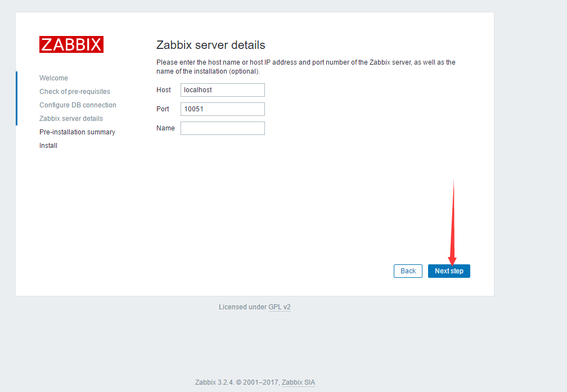This screenshot has height=392, width=567.
Task: Select the Welcome step in sidebar
Action: coord(53,78)
